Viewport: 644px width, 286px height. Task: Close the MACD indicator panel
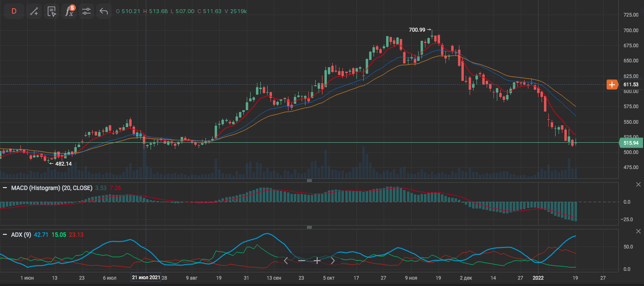coord(638,184)
